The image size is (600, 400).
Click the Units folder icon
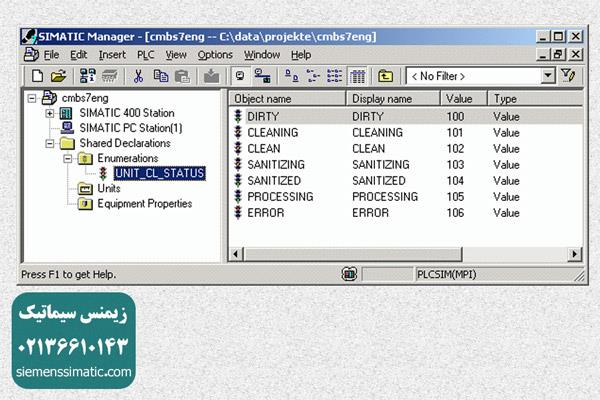(85, 188)
